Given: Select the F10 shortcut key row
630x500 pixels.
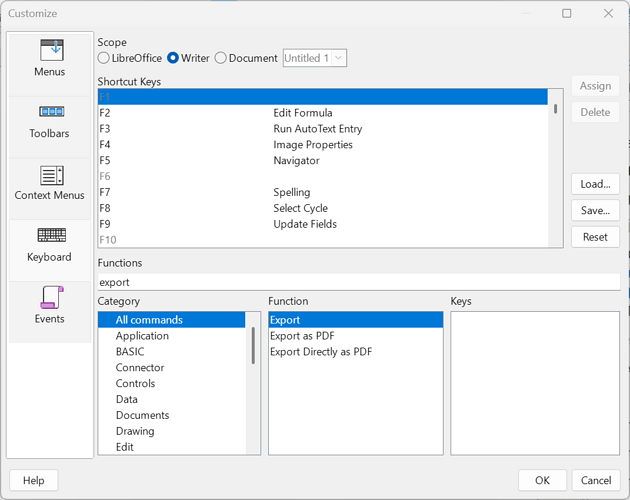Looking at the screenshot, I should [323, 240].
